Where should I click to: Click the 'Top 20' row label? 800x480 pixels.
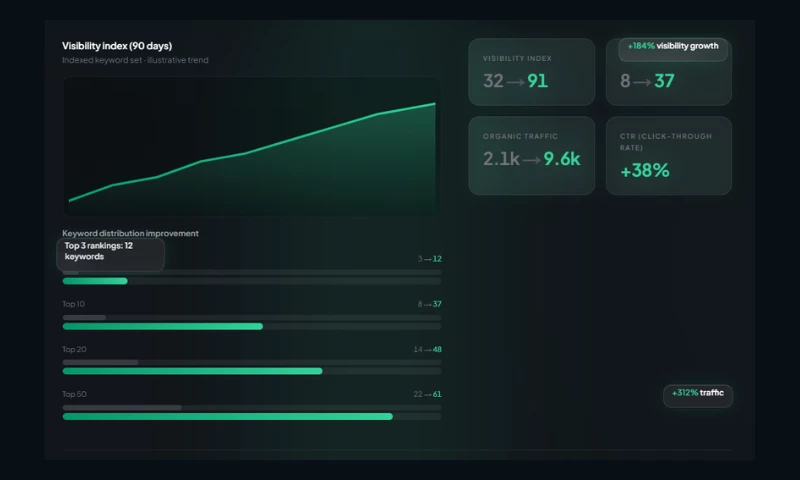74,349
